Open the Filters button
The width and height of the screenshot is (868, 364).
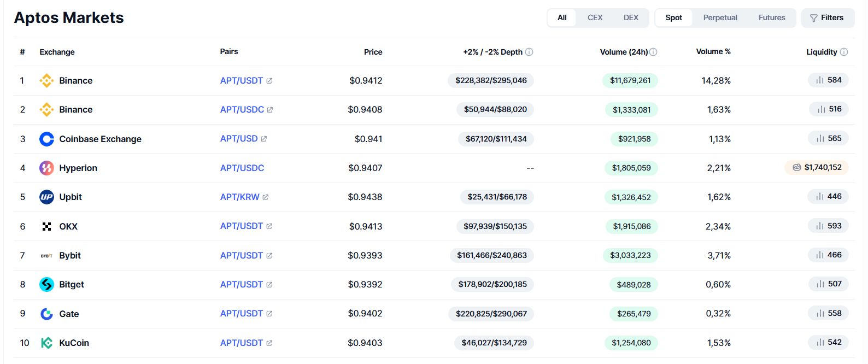(828, 17)
